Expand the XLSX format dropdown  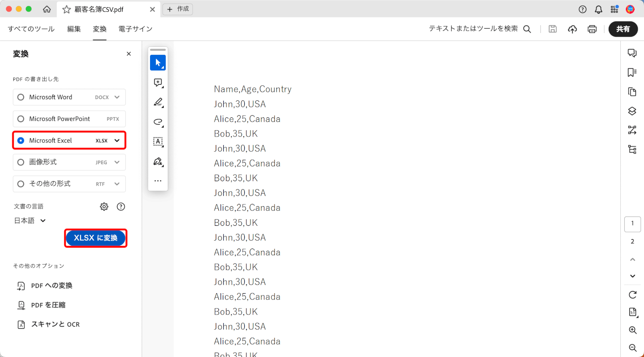tap(117, 141)
